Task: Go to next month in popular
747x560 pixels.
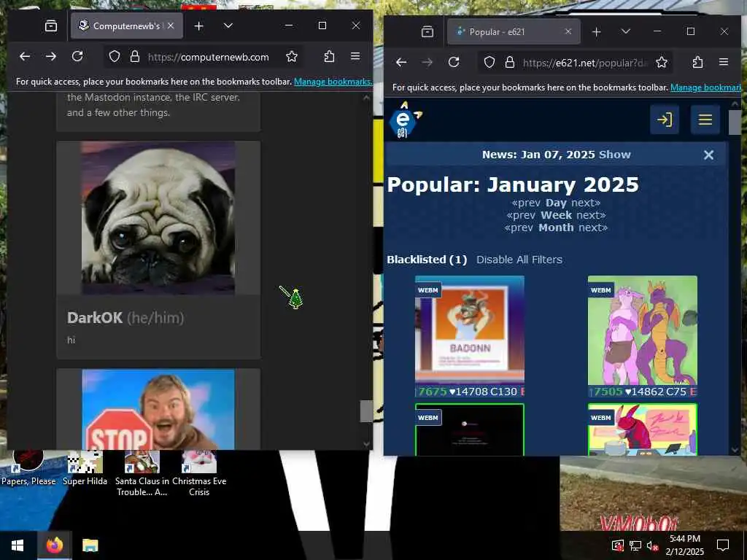Action: 593,227
